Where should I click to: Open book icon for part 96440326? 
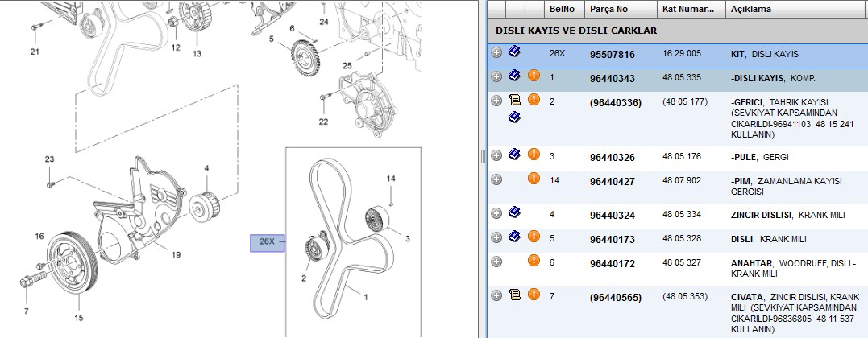pos(514,155)
